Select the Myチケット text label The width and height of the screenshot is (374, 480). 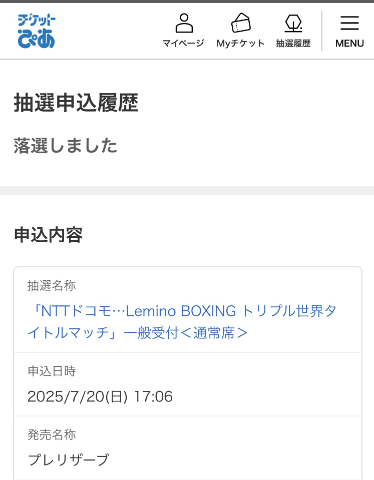tap(240, 43)
